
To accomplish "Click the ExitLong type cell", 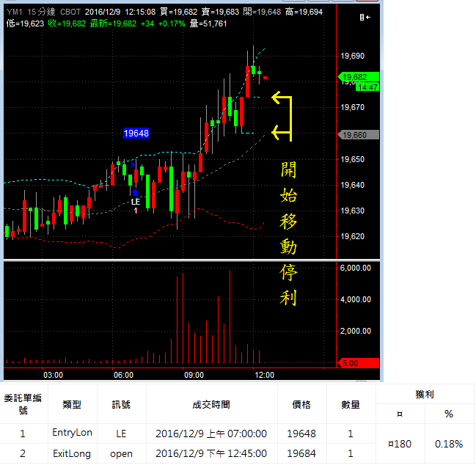I will tap(72, 454).
